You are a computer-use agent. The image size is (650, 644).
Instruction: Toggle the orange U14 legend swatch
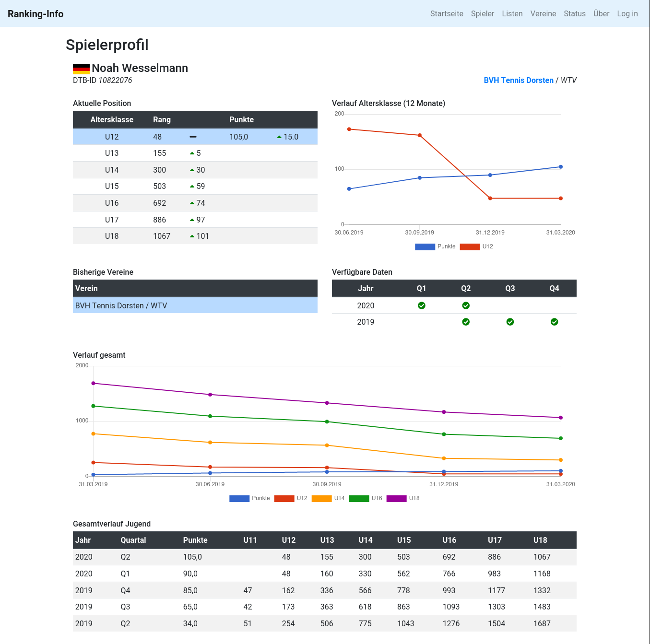(321, 499)
